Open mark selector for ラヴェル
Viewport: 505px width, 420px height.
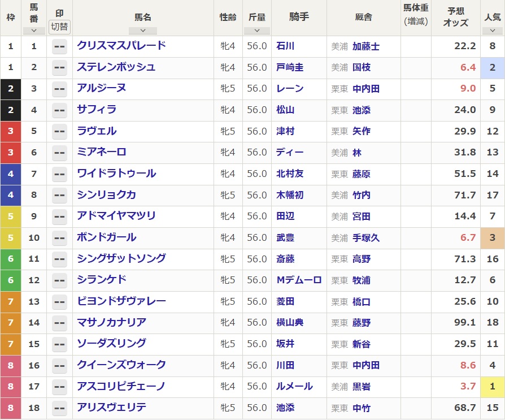click(59, 132)
